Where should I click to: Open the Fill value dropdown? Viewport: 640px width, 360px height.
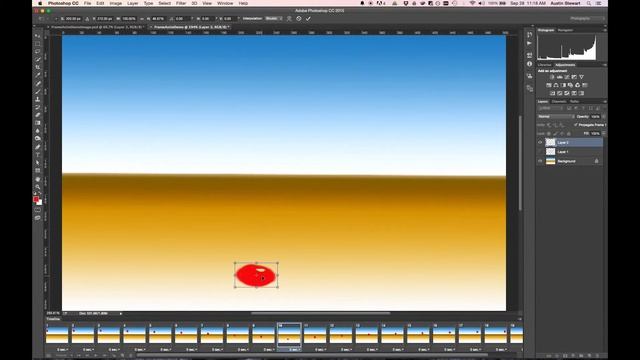coord(604,133)
